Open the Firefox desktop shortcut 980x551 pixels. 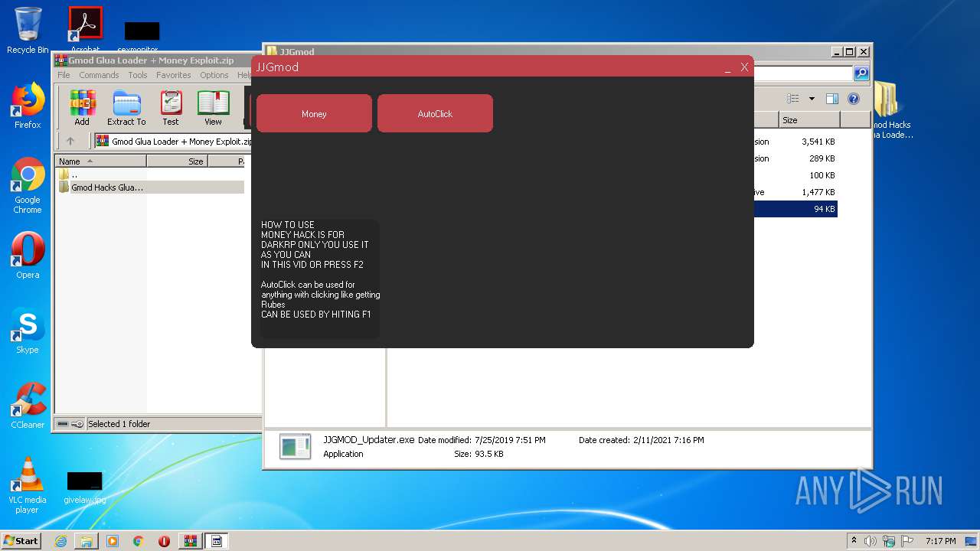coord(28,106)
